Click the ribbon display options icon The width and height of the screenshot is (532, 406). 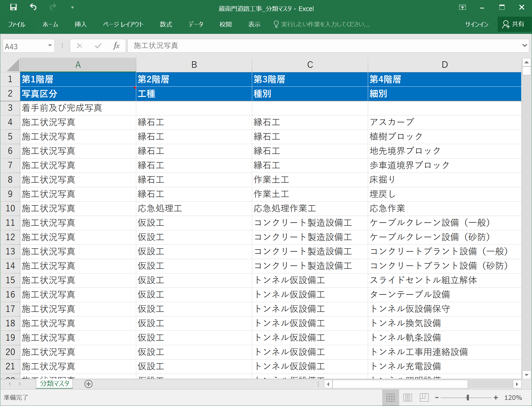[x=462, y=7]
